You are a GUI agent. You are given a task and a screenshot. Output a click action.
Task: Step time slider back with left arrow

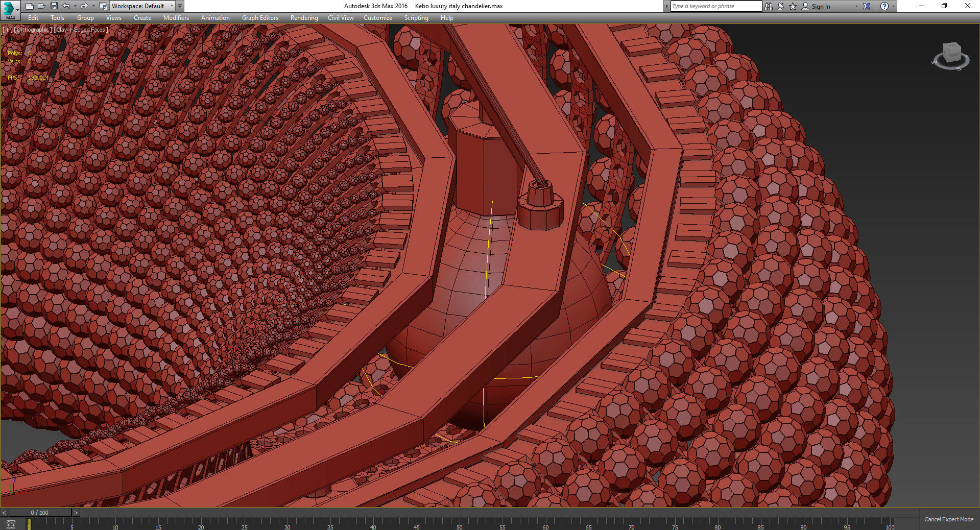4,513
